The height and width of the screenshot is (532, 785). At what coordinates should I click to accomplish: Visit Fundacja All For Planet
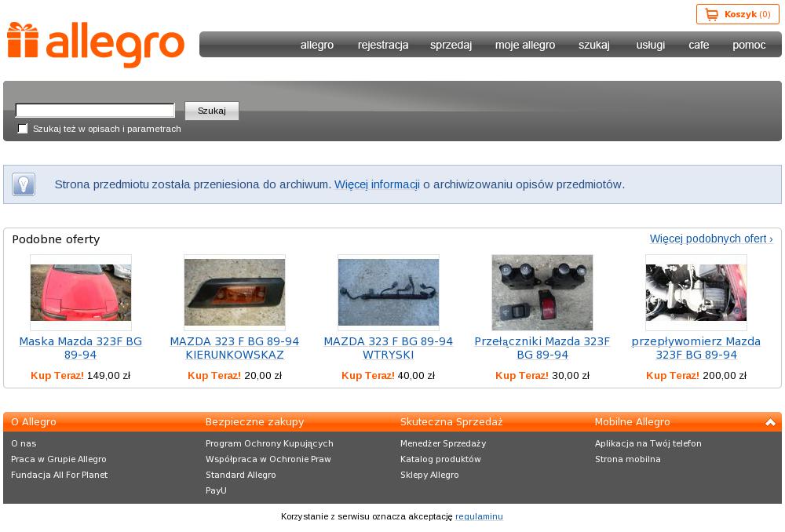[59, 475]
